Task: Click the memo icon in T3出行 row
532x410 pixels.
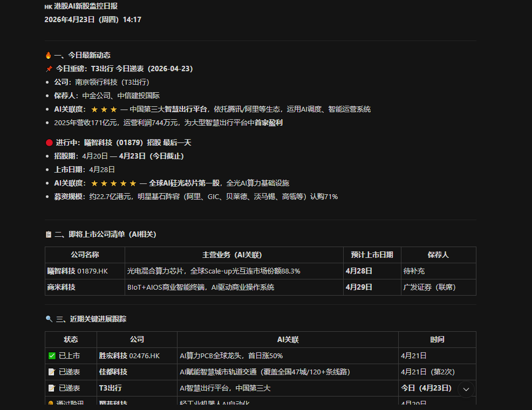Action: click(52, 388)
